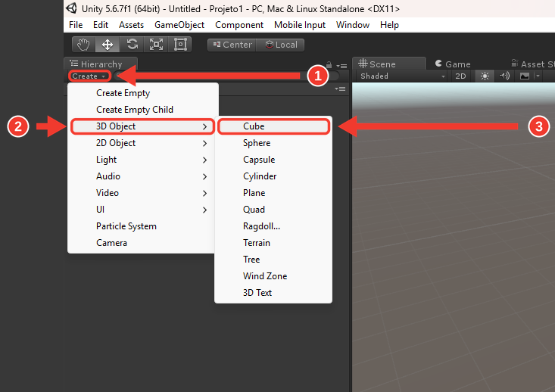Open the Help menu
Screen dimensions: 555x392
389,25
